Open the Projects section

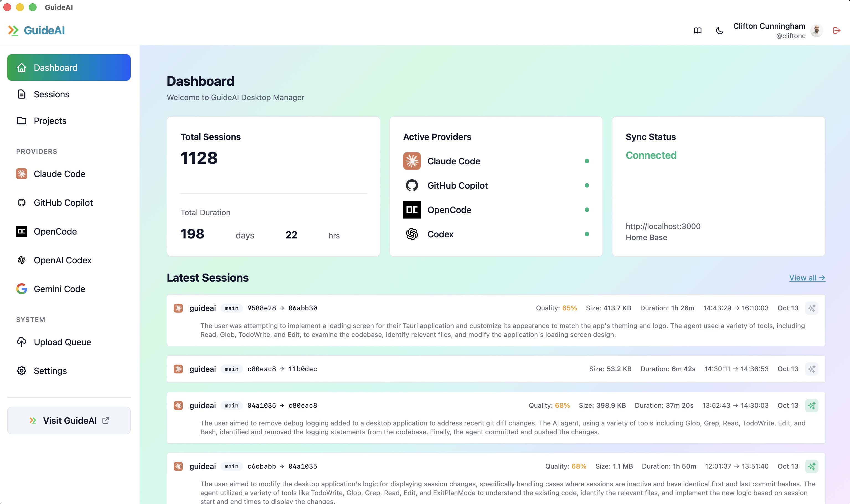pos(50,121)
